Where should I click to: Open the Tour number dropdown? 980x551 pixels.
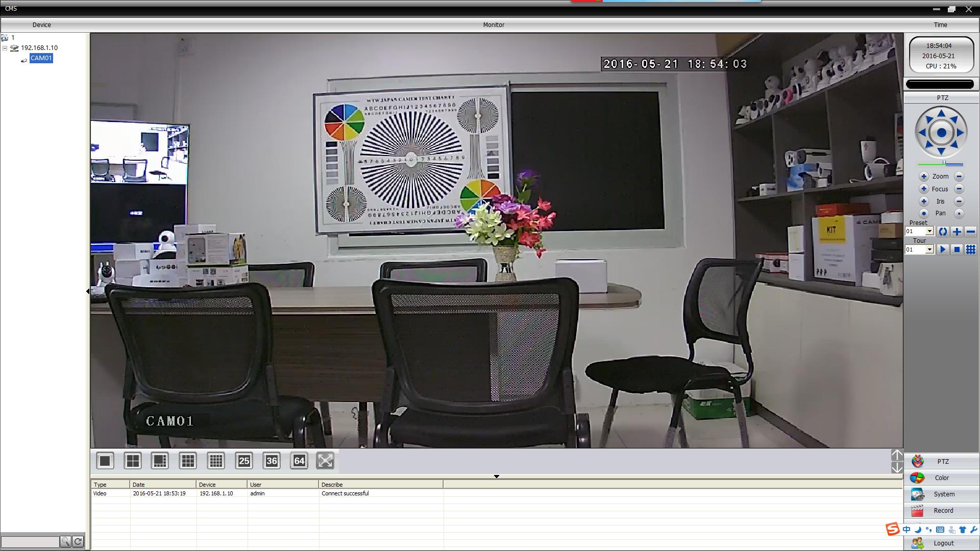pyautogui.click(x=929, y=249)
